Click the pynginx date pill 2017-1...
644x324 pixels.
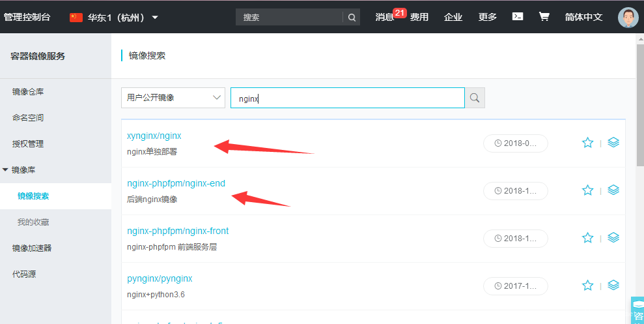coord(516,286)
